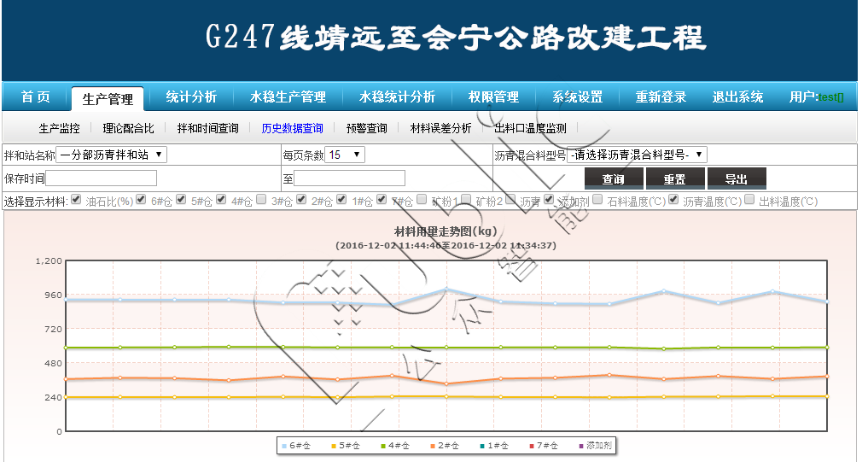Open the 沥青混合料型号 dropdown
Viewport: 868px width, 462px height.
pos(637,155)
